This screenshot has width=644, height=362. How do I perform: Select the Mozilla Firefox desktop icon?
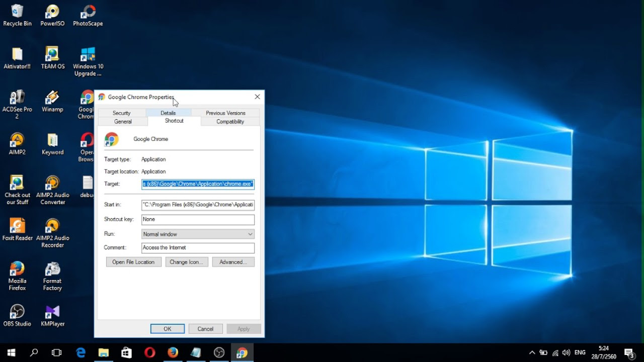click(17, 277)
